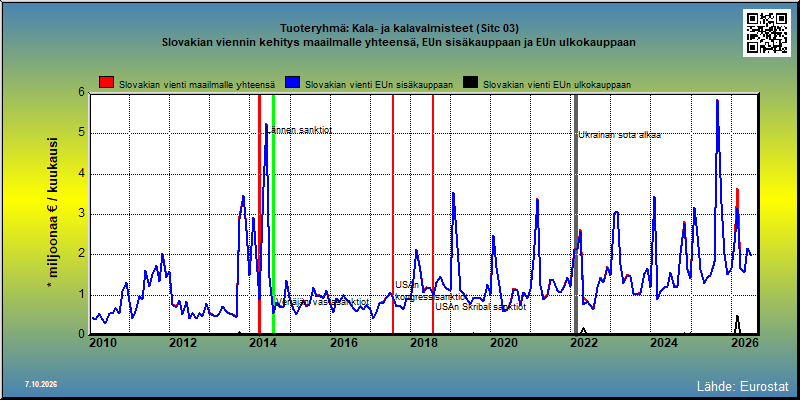Image resolution: width=800 pixels, height=400 pixels.
Task: Click the x-axis label '2016'
Action: [x=343, y=343]
